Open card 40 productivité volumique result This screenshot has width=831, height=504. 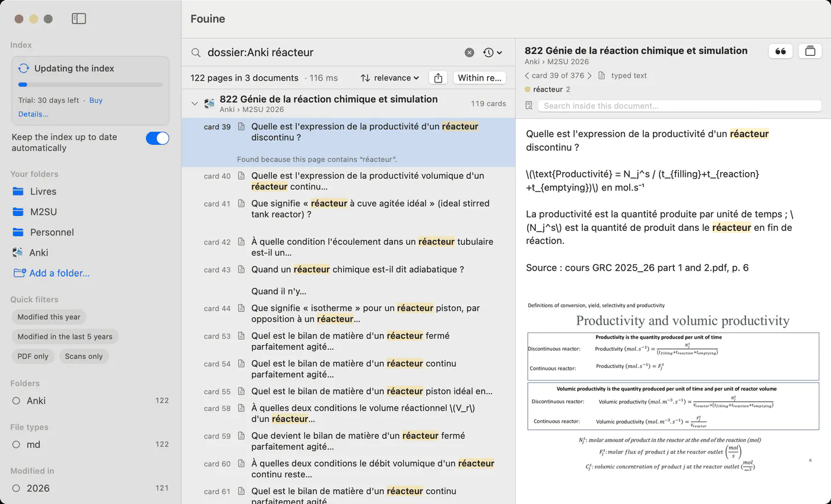[348, 181]
